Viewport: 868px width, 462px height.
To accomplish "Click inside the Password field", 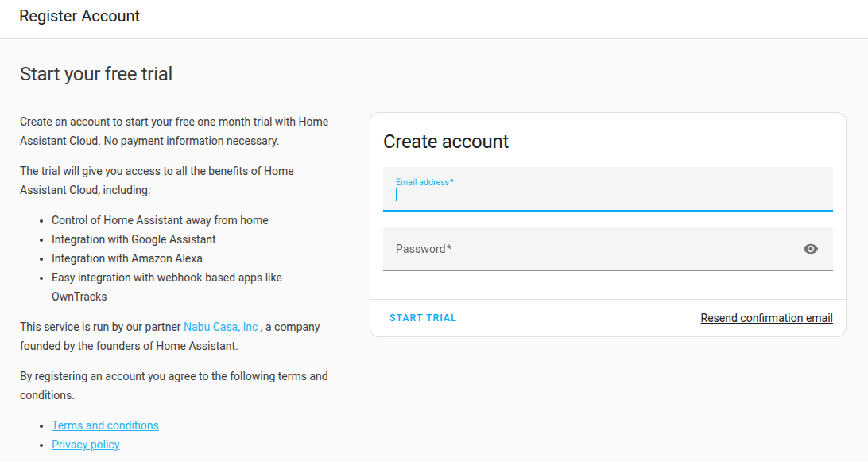I will [x=556, y=249].
